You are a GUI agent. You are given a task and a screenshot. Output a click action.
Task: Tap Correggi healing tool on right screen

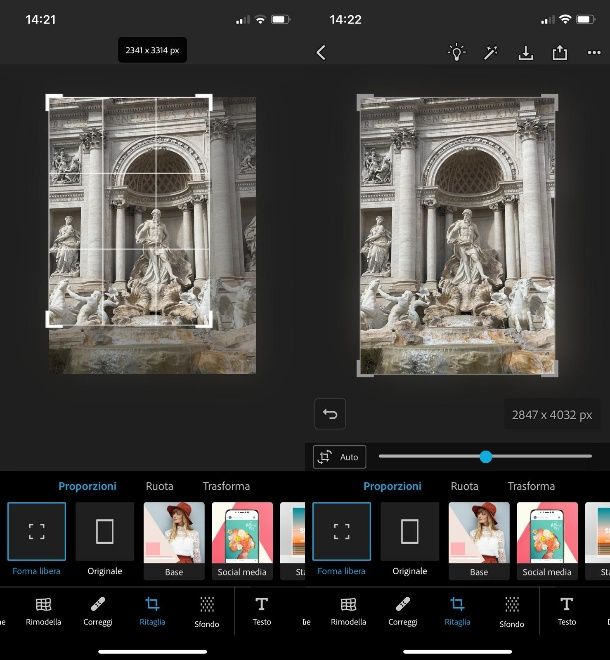point(402,612)
